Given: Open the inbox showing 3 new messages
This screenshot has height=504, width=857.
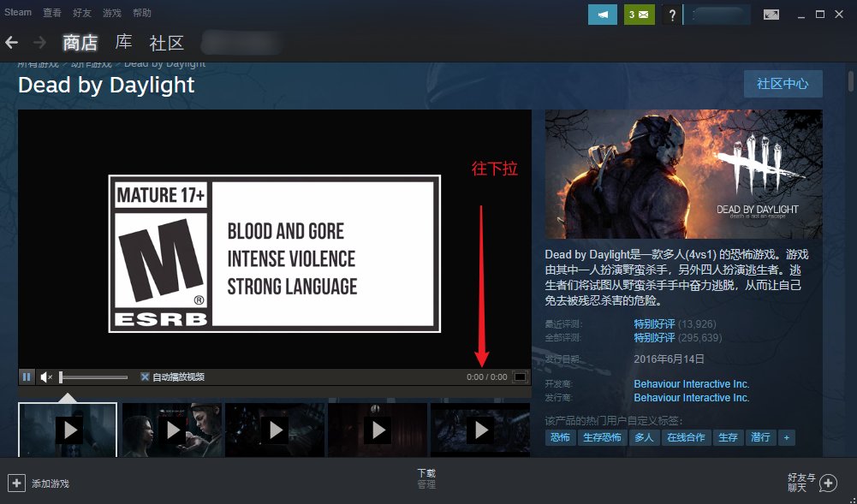Looking at the screenshot, I should (639, 15).
